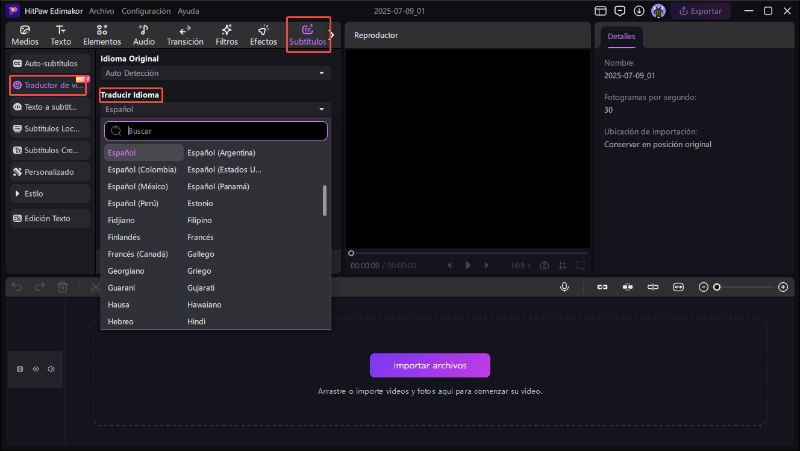This screenshot has width=800, height=451.
Task: Choose Español (México) language
Action: 138,186
